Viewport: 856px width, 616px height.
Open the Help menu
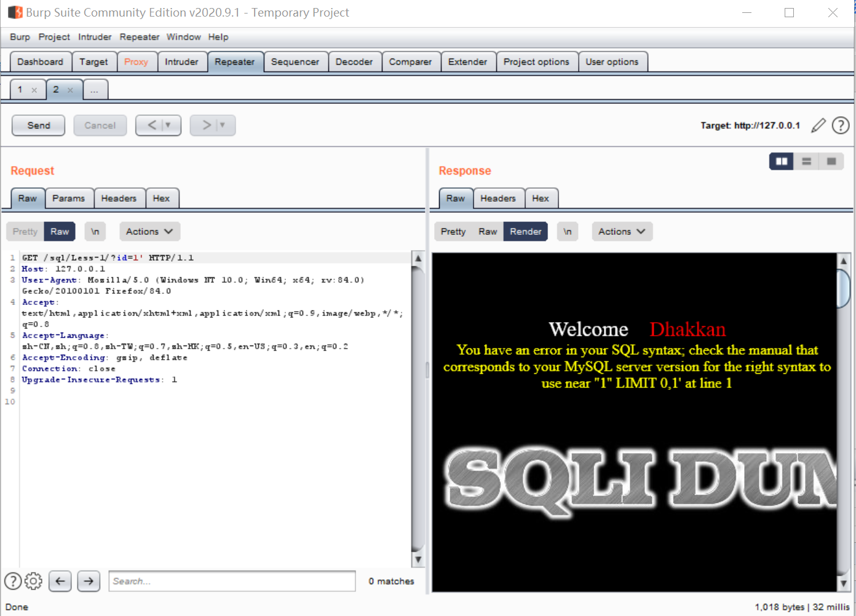coord(218,37)
